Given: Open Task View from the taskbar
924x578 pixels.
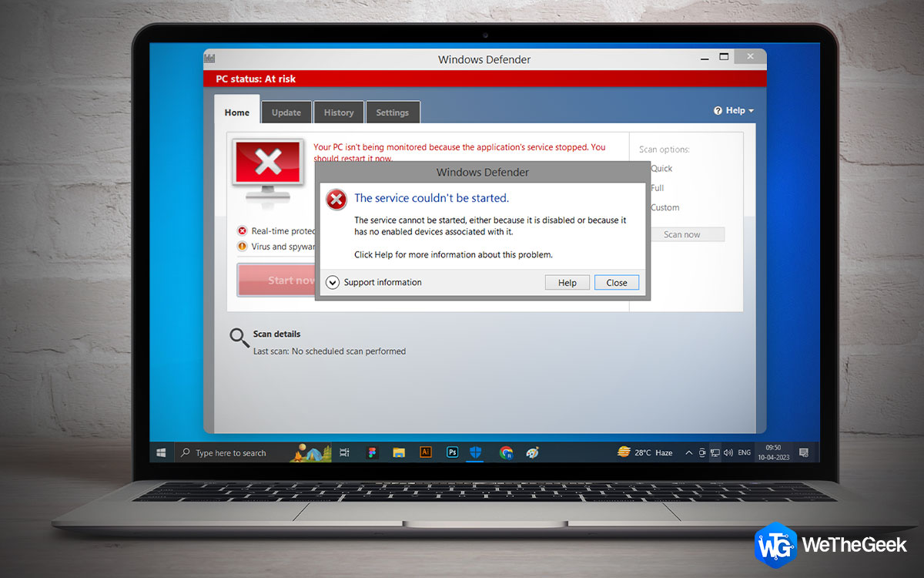Looking at the screenshot, I should click(x=345, y=452).
